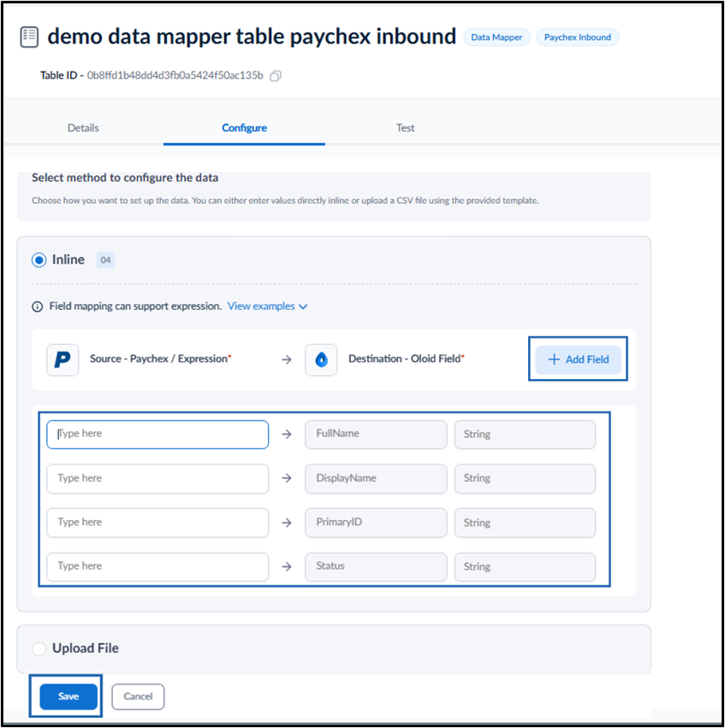Click the Status destination field
725x728 pixels.
click(376, 567)
